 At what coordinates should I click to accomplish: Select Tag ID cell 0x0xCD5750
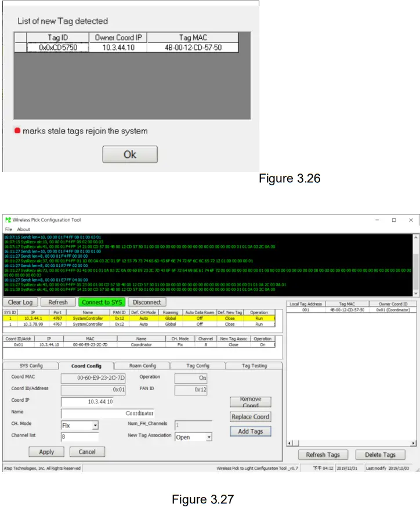tap(58, 48)
